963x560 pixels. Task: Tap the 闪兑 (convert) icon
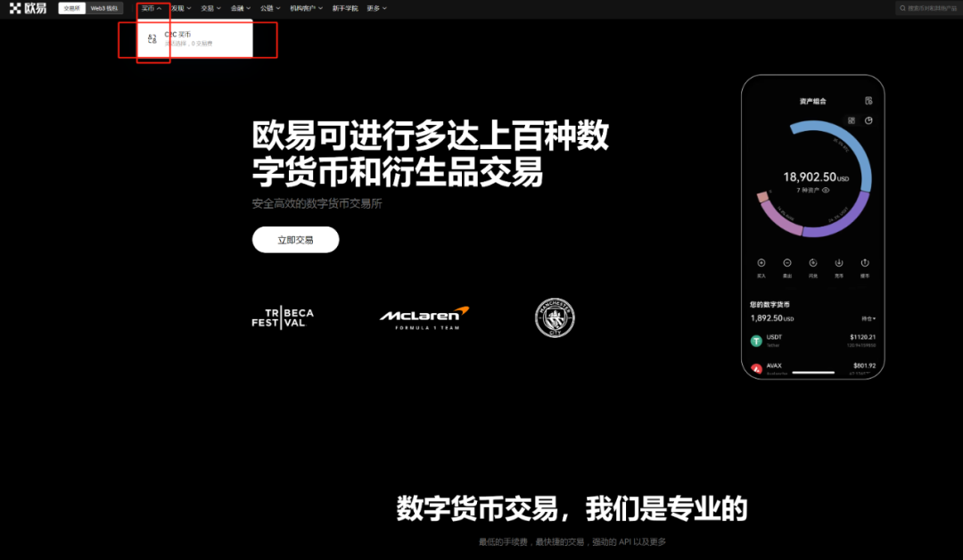pos(812,264)
